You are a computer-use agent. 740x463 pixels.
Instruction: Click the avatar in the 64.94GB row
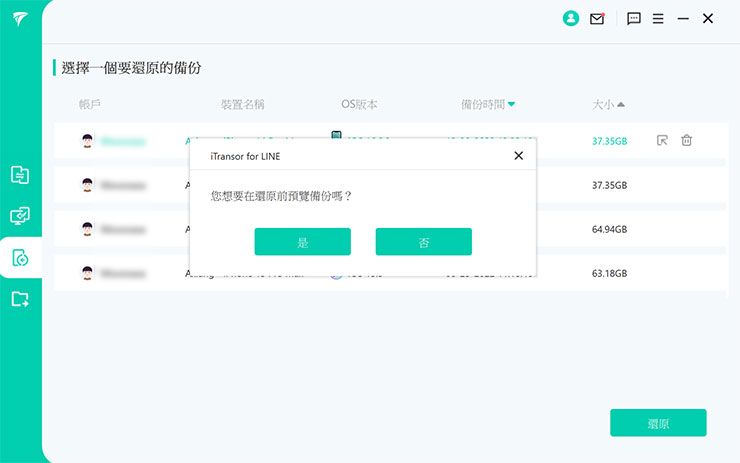click(87, 229)
